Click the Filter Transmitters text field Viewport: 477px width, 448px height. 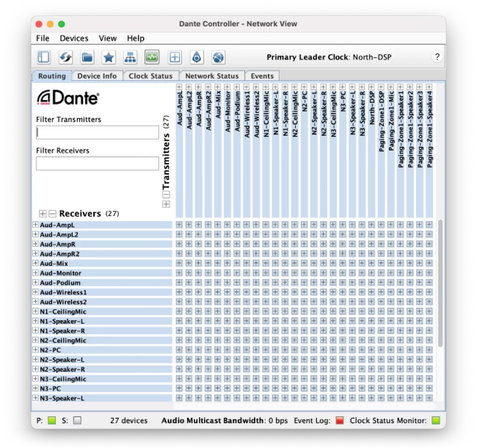pos(98,133)
